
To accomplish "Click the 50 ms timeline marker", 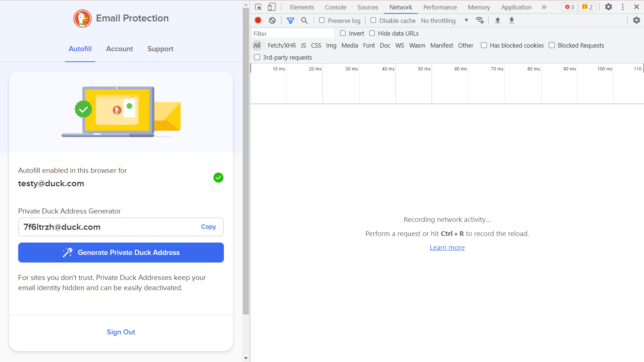I will coord(424,69).
